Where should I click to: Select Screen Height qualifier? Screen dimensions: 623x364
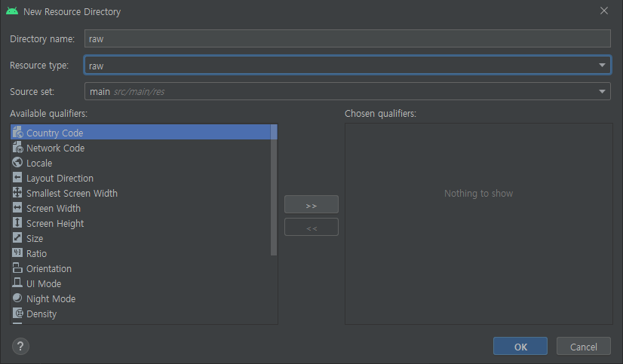tap(140, 222)
